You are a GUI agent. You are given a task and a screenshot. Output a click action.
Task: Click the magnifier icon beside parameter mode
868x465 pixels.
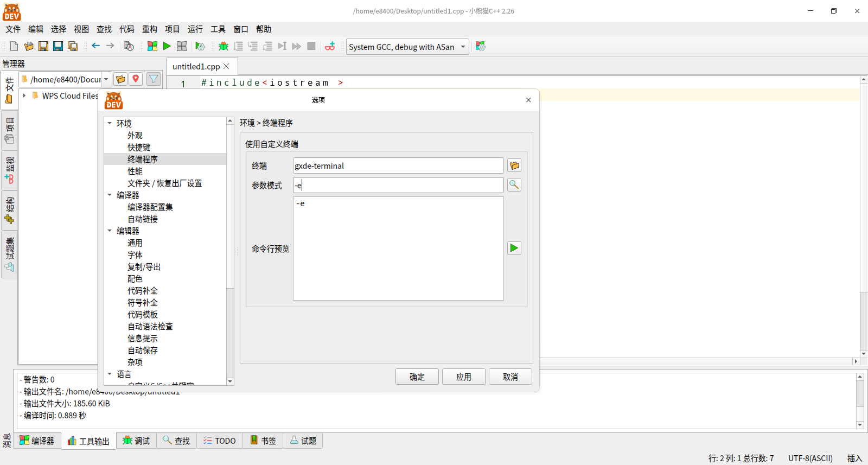tap(514, 185)
